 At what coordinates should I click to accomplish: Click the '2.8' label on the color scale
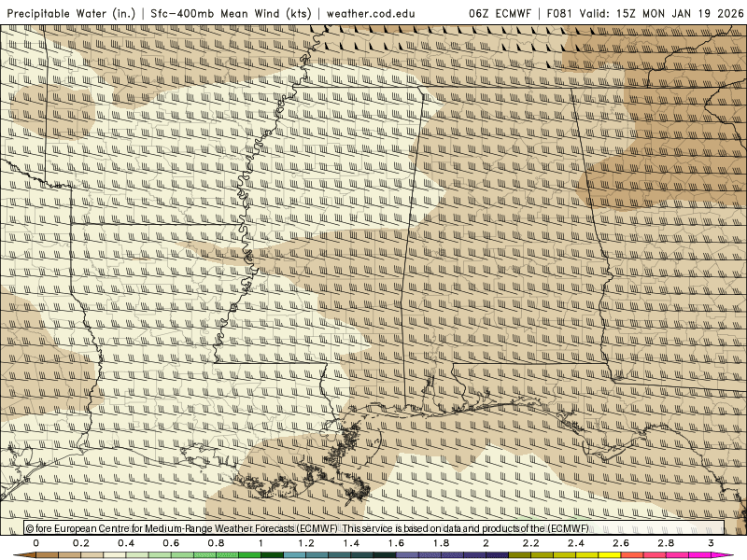666,543
